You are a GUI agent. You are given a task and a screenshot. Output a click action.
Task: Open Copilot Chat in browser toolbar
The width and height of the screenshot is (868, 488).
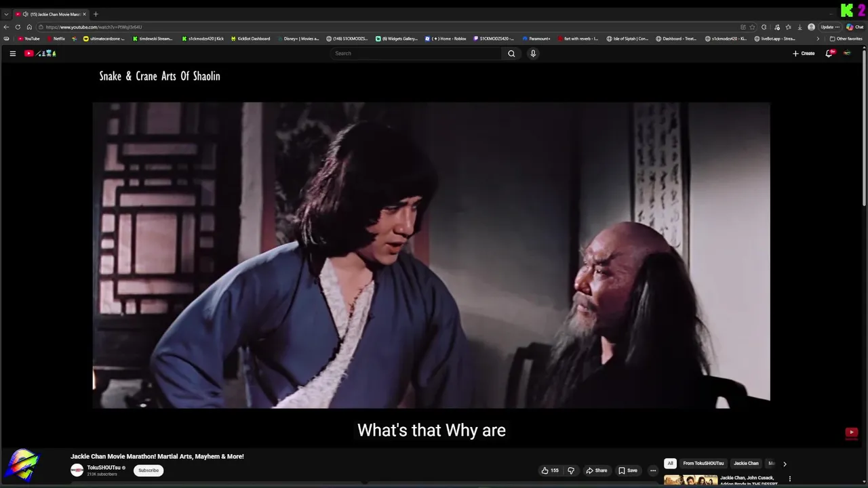(854, 27)
